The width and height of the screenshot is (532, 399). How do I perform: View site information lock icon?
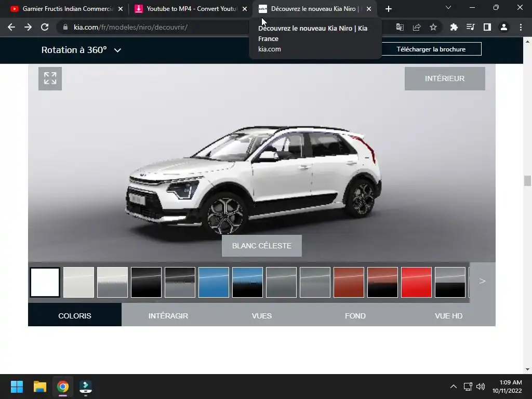65,27
